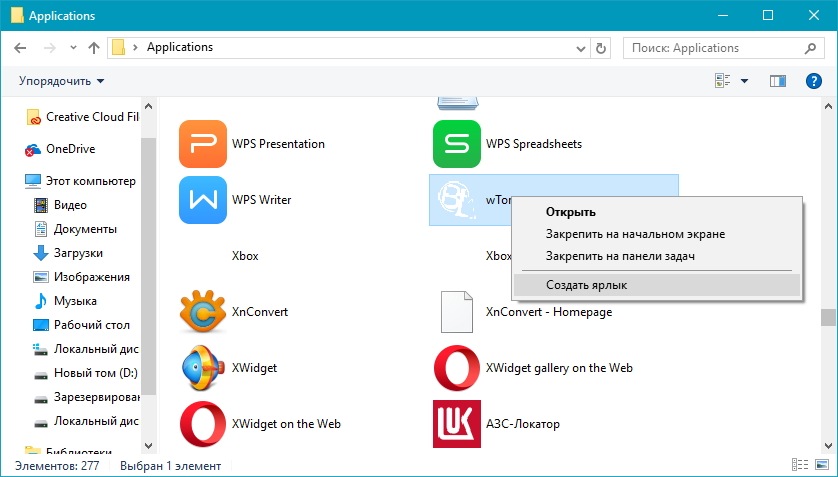Open recent locations dropdown arrow
This screenshot has width=838, height=477.
coord(73,48)
